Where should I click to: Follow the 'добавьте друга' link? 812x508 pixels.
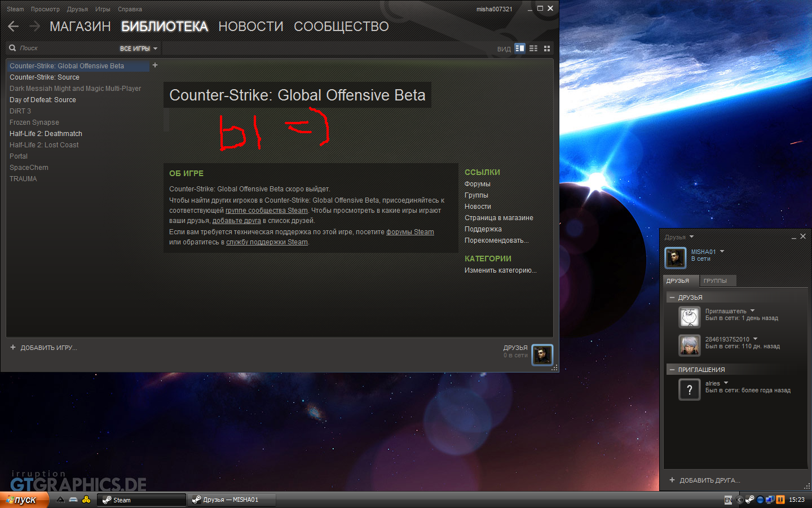click(x=237, y=221)
